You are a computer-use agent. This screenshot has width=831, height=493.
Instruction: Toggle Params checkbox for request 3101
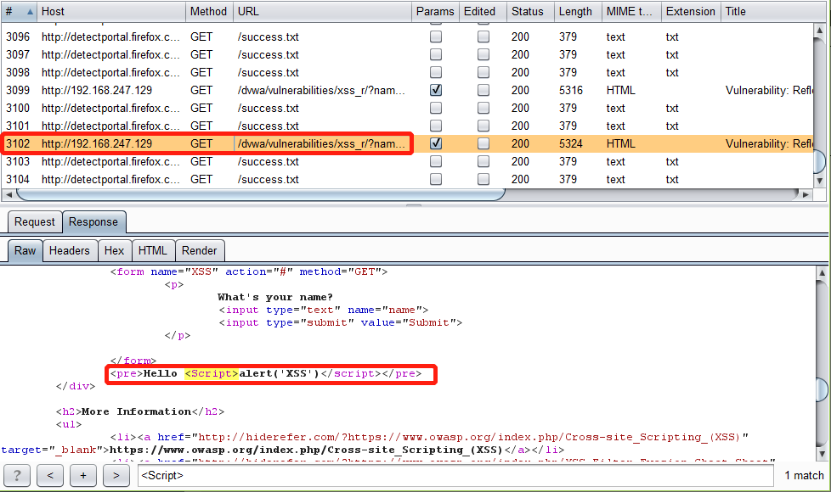click(436, 126)
